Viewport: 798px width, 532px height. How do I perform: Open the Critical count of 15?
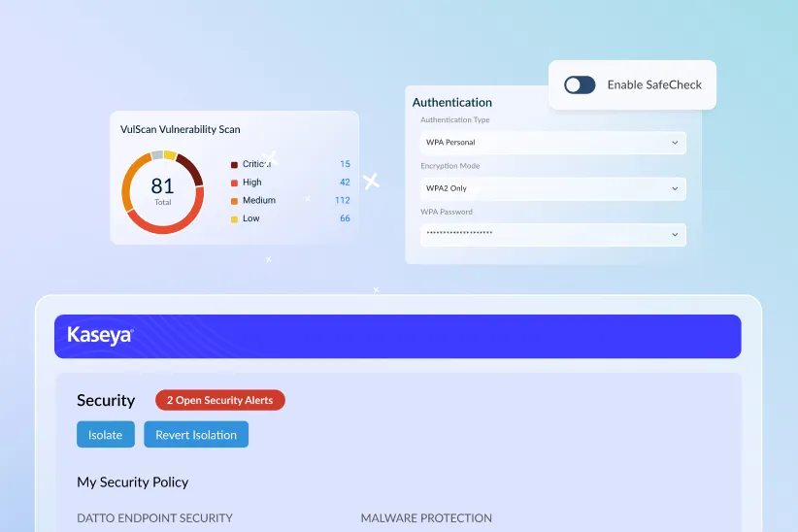(x=345, y=164)
